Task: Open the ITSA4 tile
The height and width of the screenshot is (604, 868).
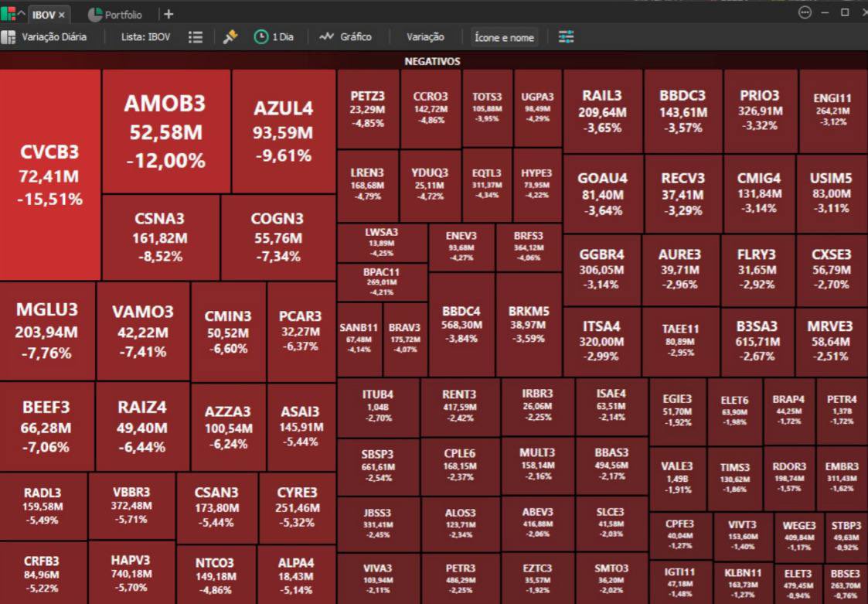Action: click(601, 341)
